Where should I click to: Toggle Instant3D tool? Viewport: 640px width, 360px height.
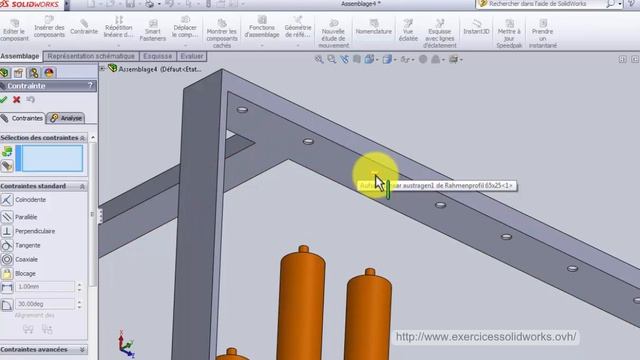(476, 27)
